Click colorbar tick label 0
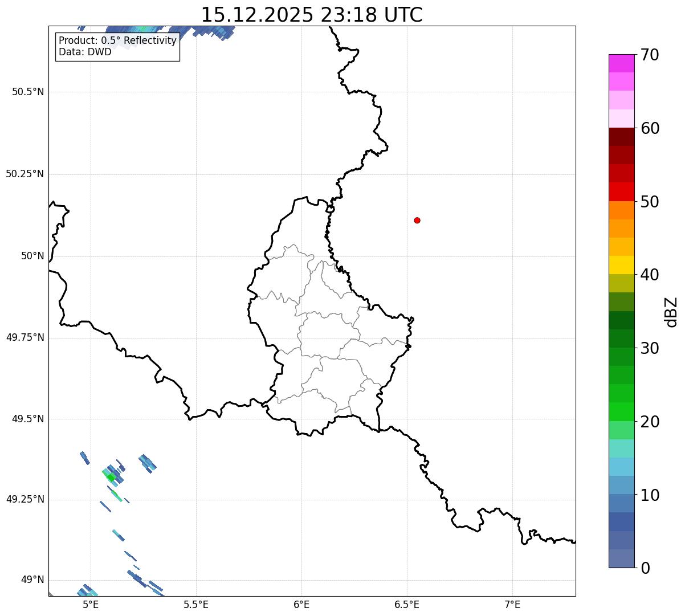The width and height of the screenshot is (685, 616). [645, 568]
